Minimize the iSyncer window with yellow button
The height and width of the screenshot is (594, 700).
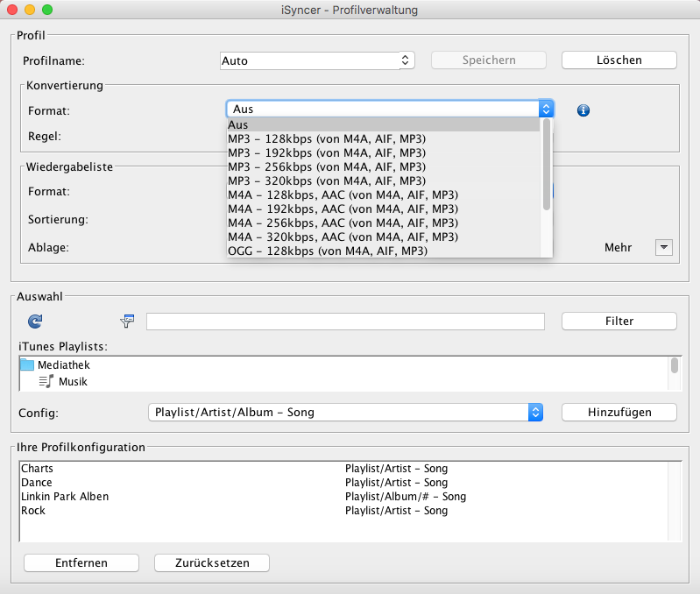coord(30,10)
